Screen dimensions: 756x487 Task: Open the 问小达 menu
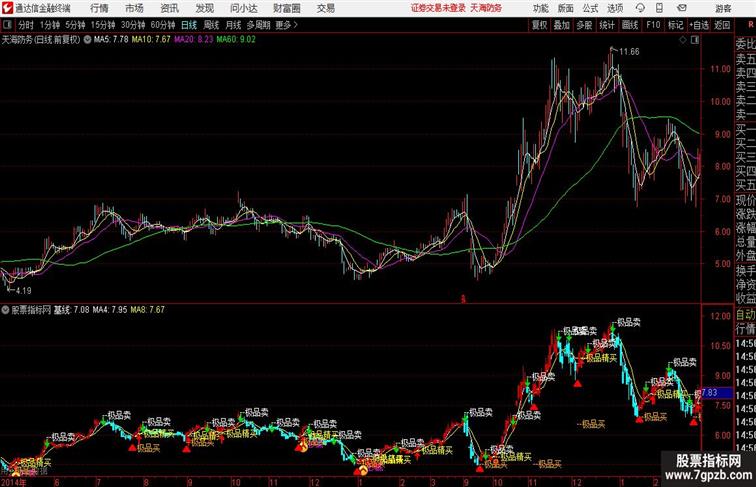244,8
